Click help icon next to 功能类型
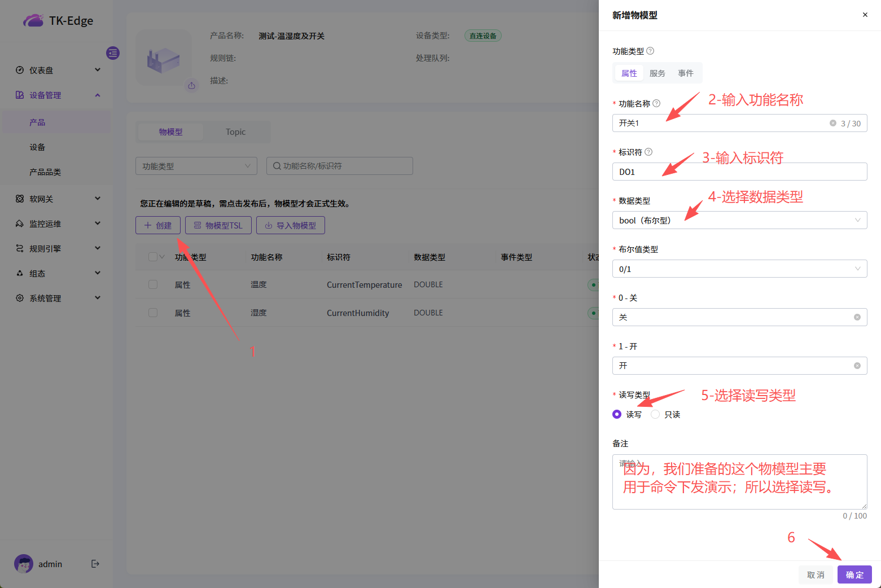The width and height of the screenshot is (881, 588). tap(650, 51)
